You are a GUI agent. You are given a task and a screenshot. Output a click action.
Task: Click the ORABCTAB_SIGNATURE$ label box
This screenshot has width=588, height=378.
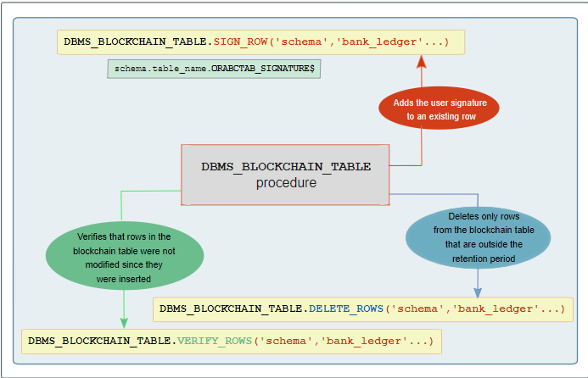[214, 69]
